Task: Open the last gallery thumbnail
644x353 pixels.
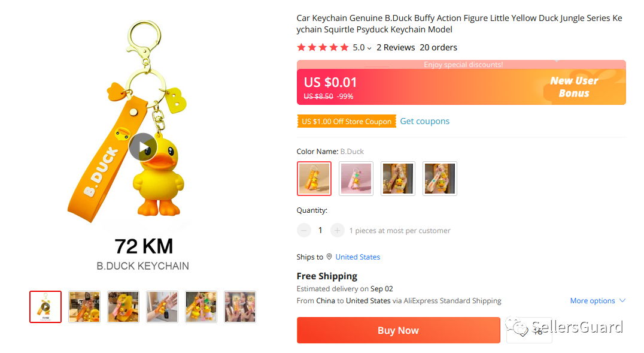Action: [240, 307]
